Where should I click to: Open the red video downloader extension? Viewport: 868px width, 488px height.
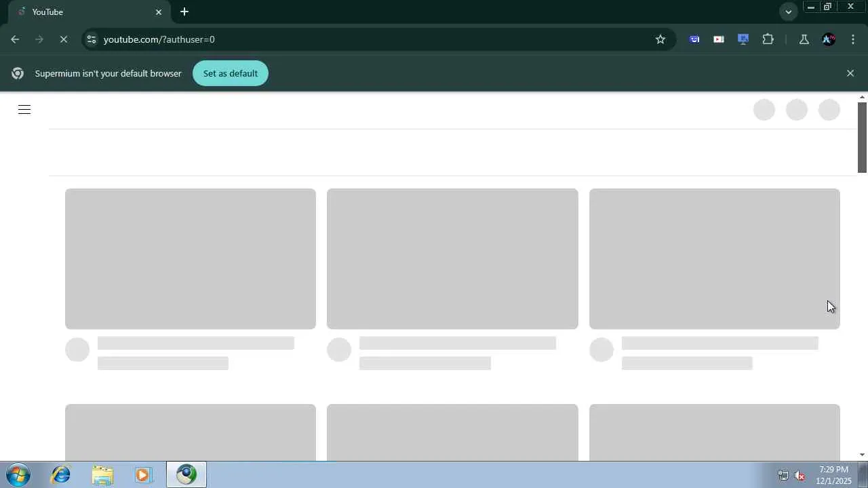pyautogui.click(x=719, y=39)
